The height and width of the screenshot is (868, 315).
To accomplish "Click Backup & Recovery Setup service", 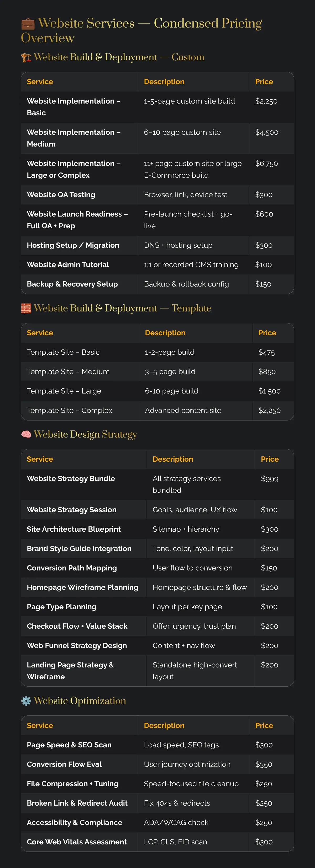I will coord(72,284).
